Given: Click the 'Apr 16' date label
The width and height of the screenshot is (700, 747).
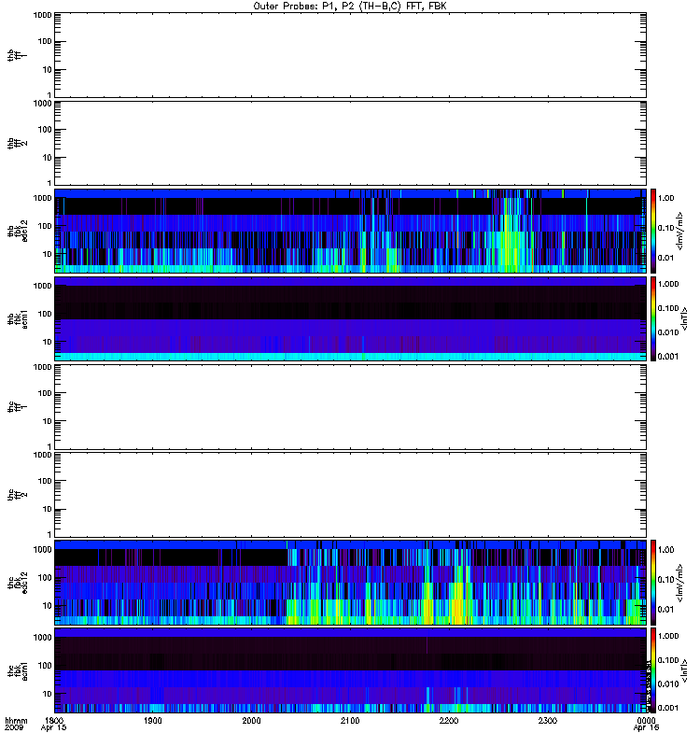Looking at the screenshot, I should click(x=646, y=727).
